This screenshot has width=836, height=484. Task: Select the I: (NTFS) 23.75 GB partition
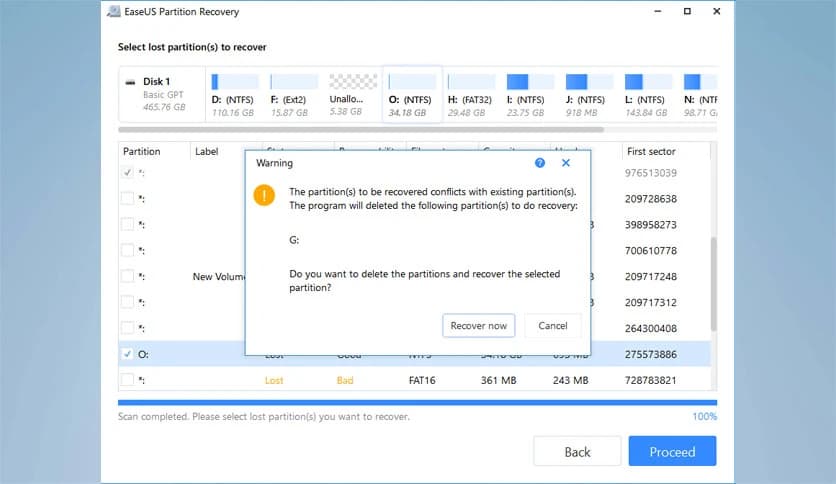coord(529,95)
